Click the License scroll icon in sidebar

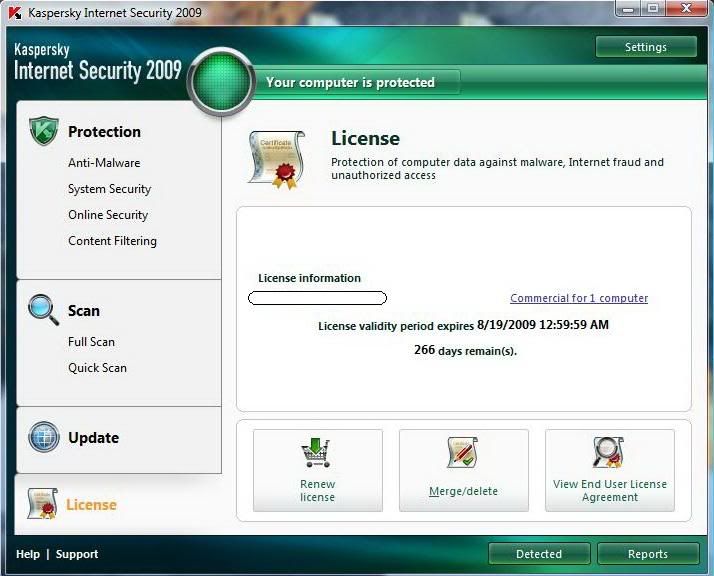click(x=42, y=504)
